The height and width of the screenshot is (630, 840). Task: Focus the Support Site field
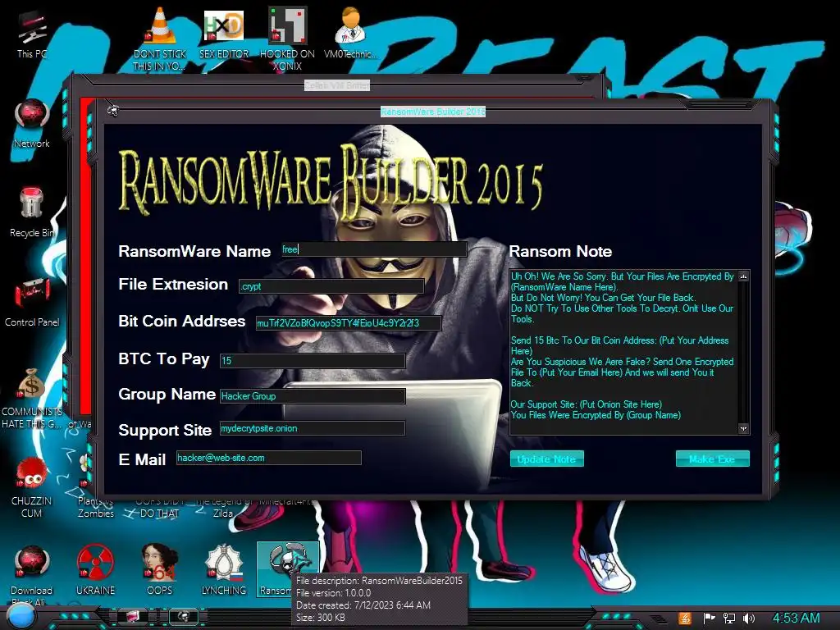pos(313,428)
